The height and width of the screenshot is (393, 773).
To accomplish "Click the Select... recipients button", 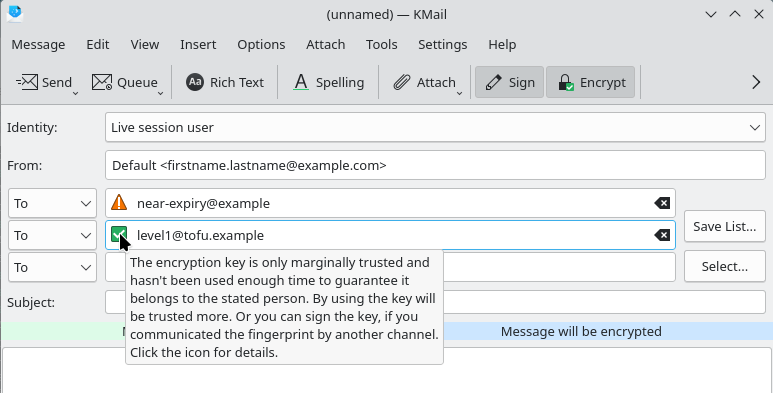I will pyautogui.click(x=725, y=267).
